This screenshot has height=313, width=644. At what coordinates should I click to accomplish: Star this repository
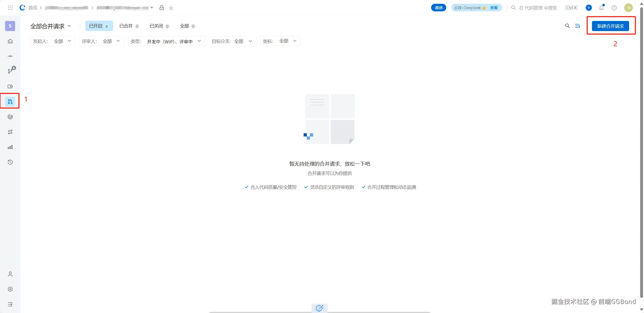coord(171,8)
